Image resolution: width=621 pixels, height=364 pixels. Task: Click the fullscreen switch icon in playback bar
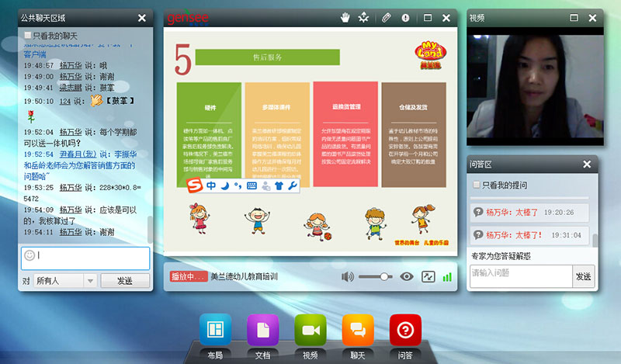click(428, 277)
